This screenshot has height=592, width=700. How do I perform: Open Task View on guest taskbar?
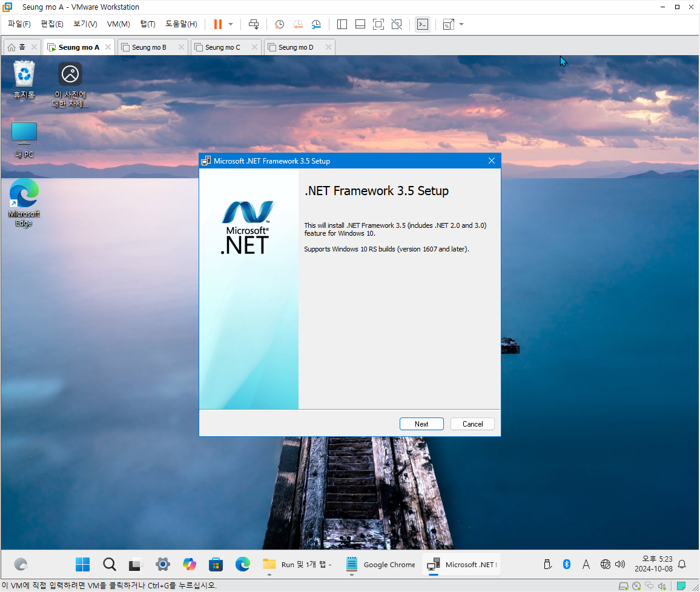point(136,564)
